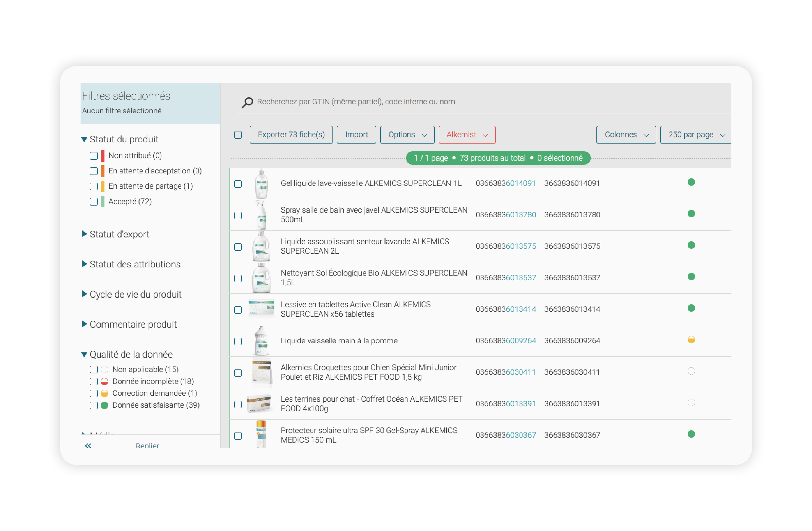Click dotted not-applicable icon for terrines pour chat
Screen dimensions: 812x531
[691, 403]
